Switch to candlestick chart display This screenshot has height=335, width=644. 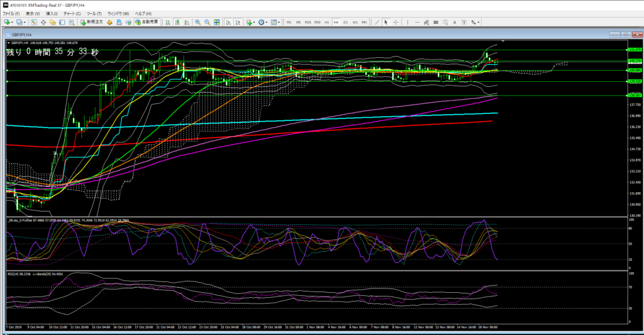click(x=177, y=22)
